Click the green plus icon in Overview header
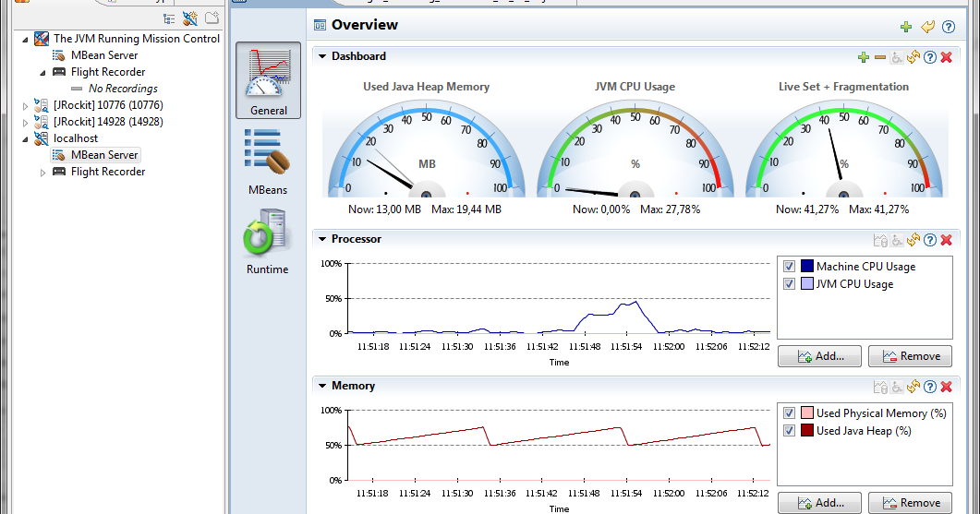The image size is (980, 514). [905, 26]
